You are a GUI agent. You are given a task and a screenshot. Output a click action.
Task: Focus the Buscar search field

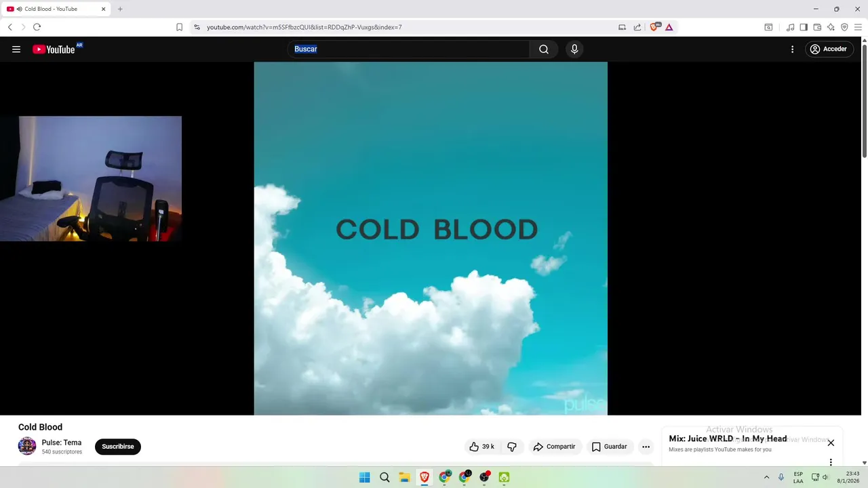(409, 49)
